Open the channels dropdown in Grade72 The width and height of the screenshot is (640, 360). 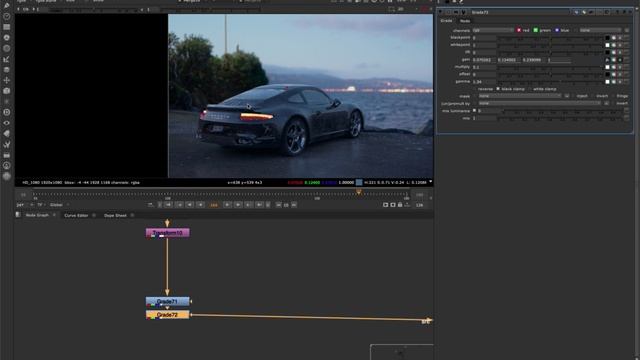(493, 30)
